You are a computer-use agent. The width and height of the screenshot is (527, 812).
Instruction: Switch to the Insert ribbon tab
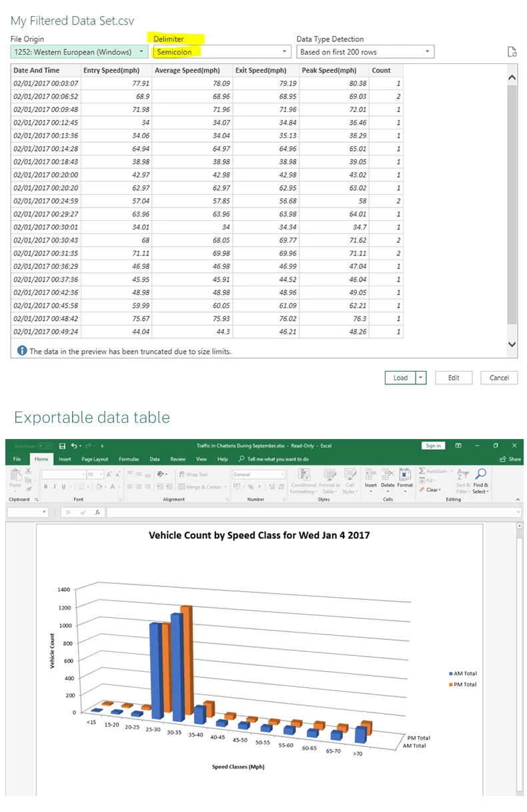[x=65, y=459]
